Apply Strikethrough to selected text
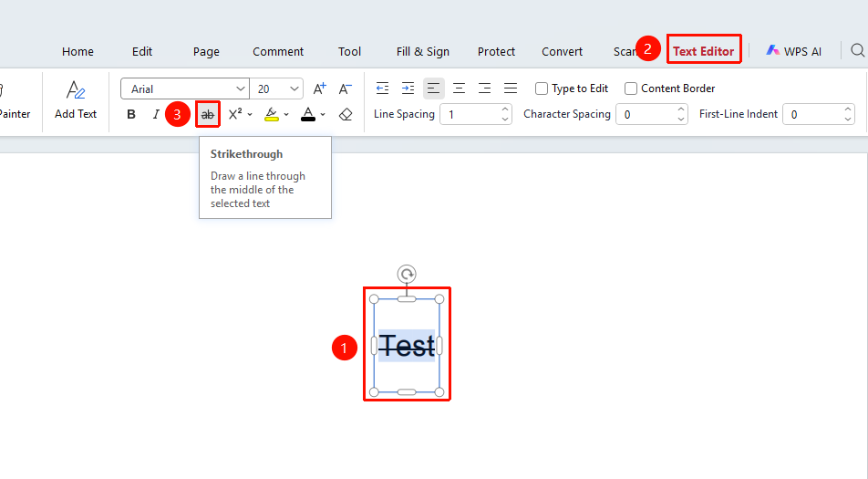 pos(208,115)
